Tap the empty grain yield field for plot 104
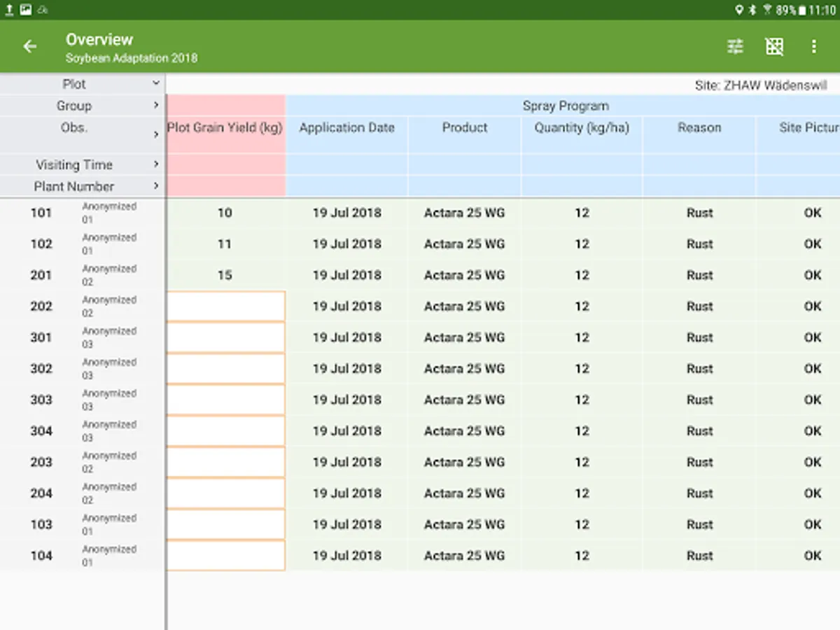 coord(225,556)
